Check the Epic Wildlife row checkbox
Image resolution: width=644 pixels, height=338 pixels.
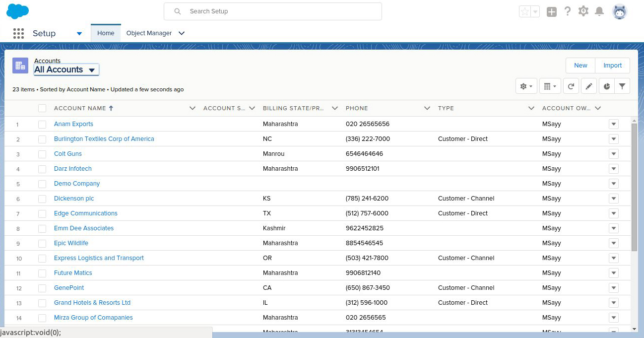[42, 243]
